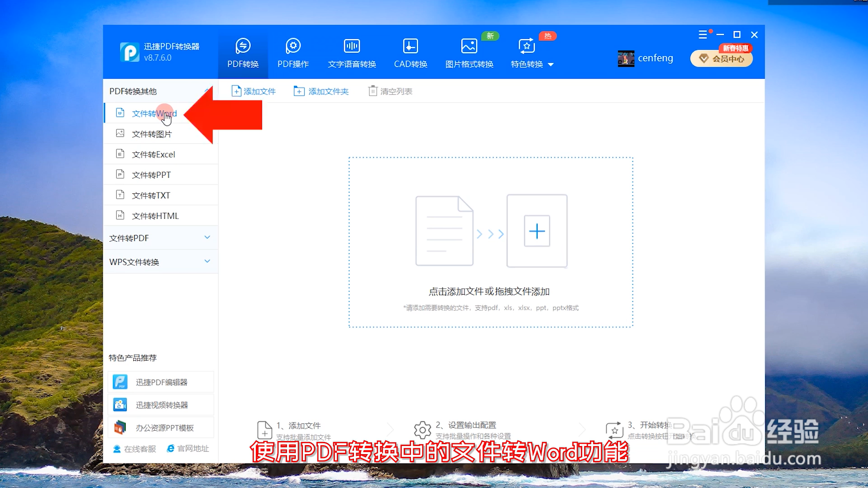Click the 特色产品推荐 heading
This screenshot has width=868, height=488.
[132, 358]
